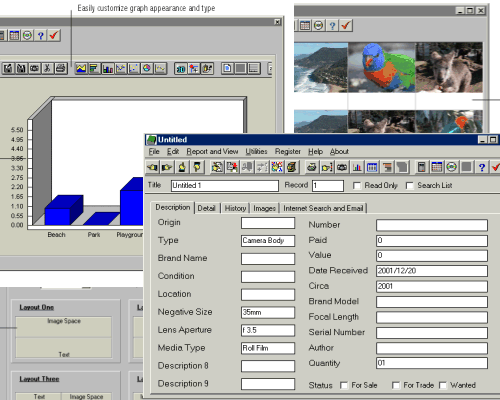
Task: Click the up-pointing hand icon in Untitled toolbar
Action: 182,167
